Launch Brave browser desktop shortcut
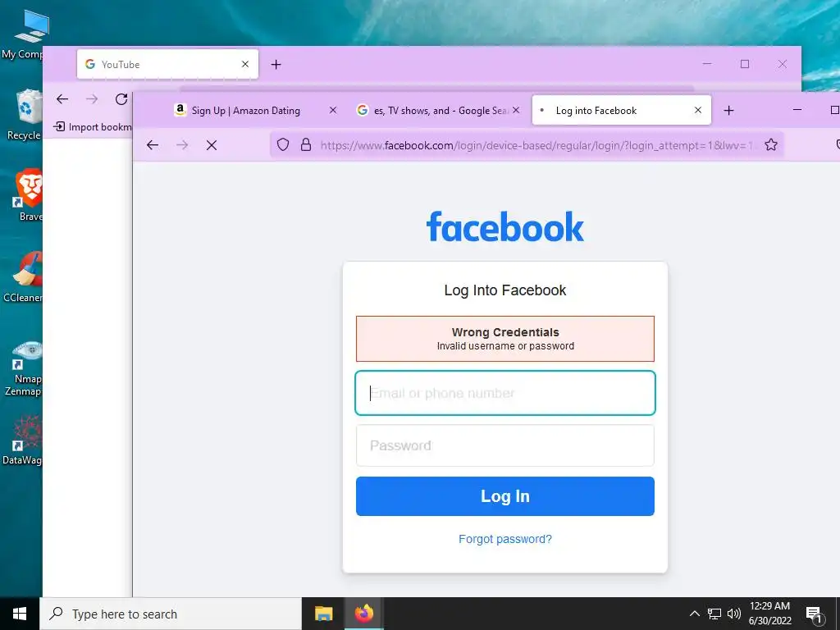 point(27,195)
